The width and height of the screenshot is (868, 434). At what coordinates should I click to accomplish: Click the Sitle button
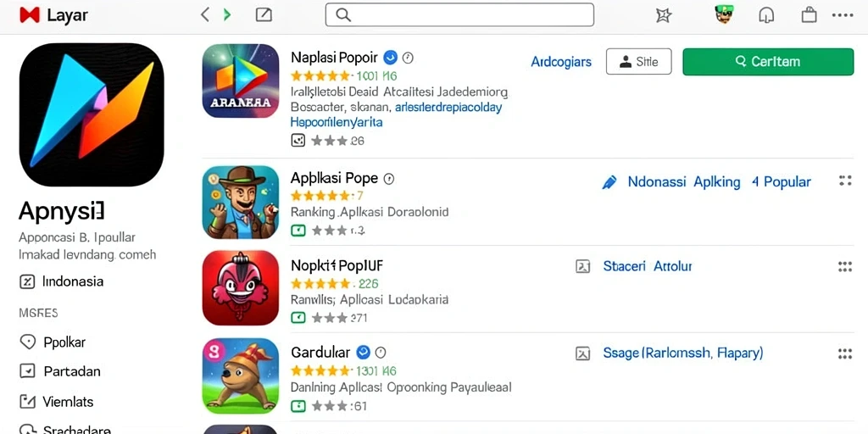point(639,61)
